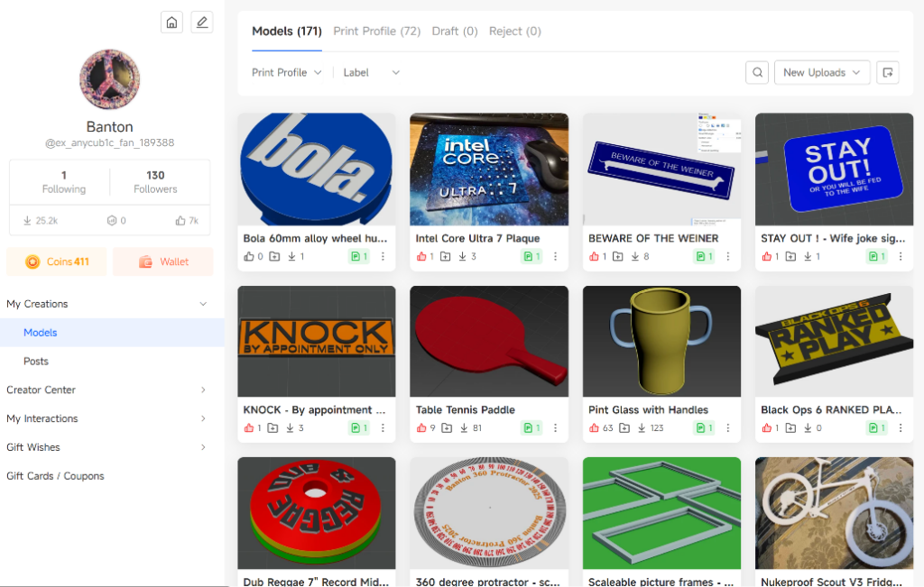Viewport: 924px width, 587px height.
Task: Like the Bola 60mm wheel hub model
Action: (x=249, y=257)
